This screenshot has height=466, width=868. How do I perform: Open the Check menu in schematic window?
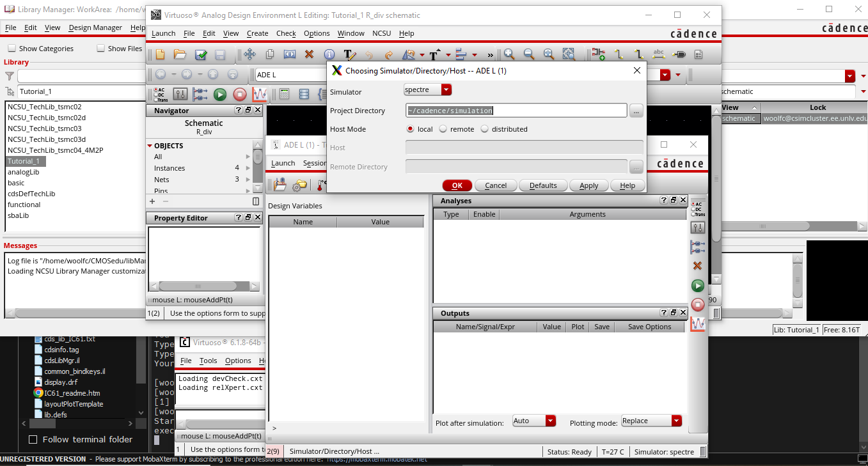pos(286,33)
